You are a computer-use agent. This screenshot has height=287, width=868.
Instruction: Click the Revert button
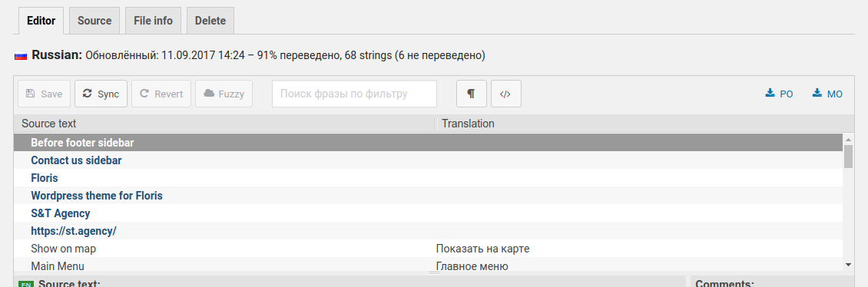pos(161,94)
